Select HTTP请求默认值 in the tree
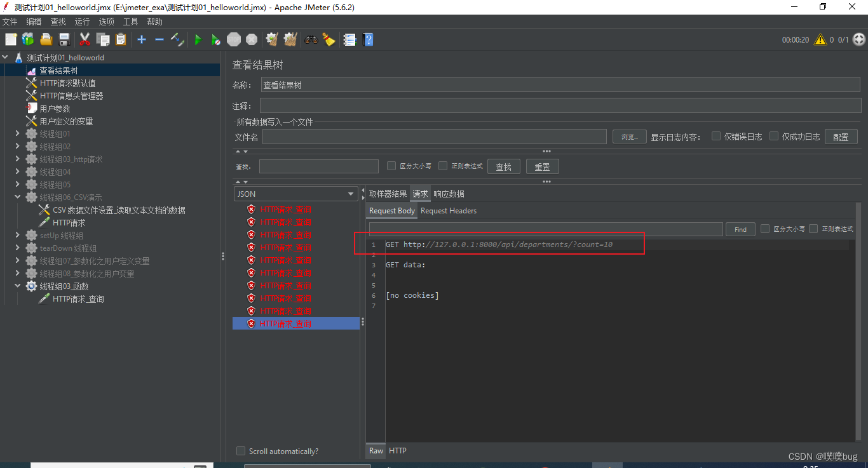Image resolution: width=868 pixels, height=468 pixels. coord(67,83)
